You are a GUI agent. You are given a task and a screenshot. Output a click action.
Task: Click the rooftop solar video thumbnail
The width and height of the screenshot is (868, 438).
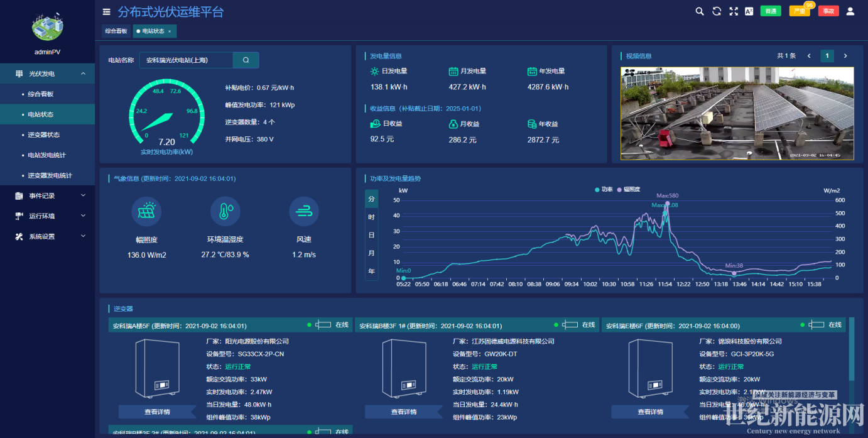coord(737,112)
